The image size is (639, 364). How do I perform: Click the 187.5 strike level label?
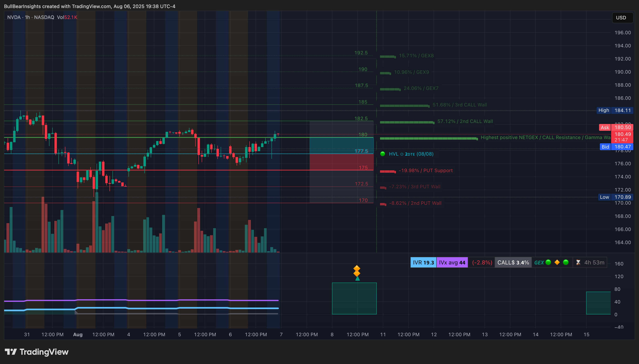pos(361,85)
